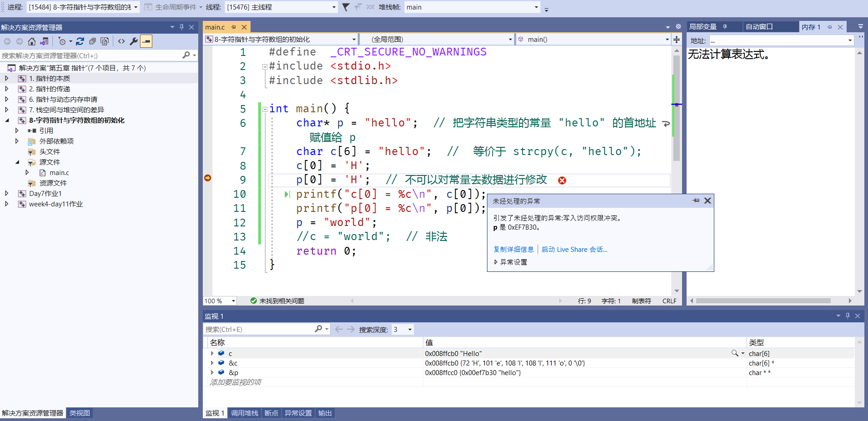Select main.c in the Solution Explorer tree
The image size is (868, 421).
pyautogui.click(x=59, y=172)
